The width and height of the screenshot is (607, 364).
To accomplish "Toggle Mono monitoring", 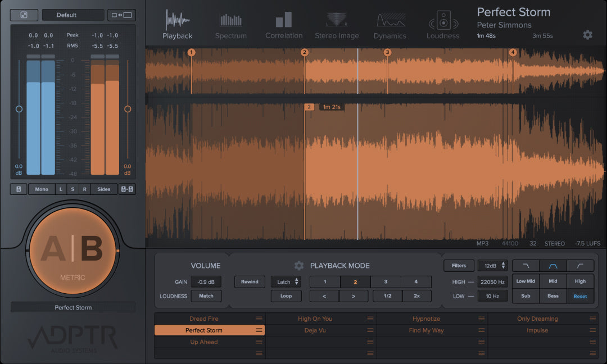I will (42, 189).
